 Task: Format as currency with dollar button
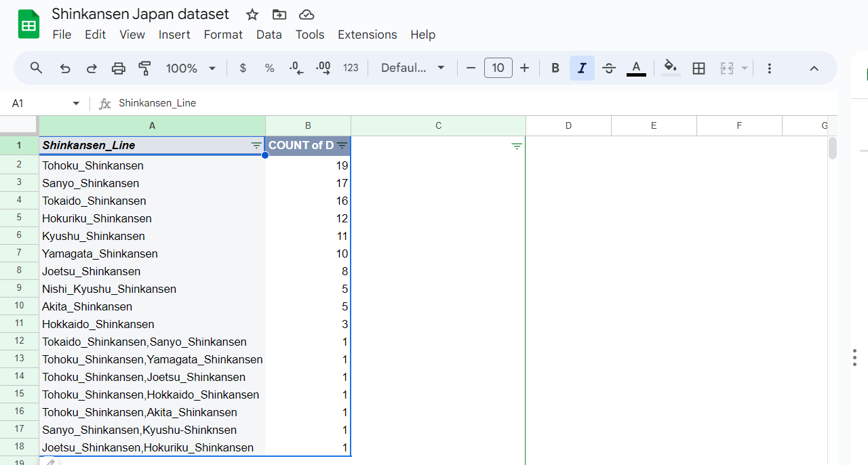click(x=243, y=68)
